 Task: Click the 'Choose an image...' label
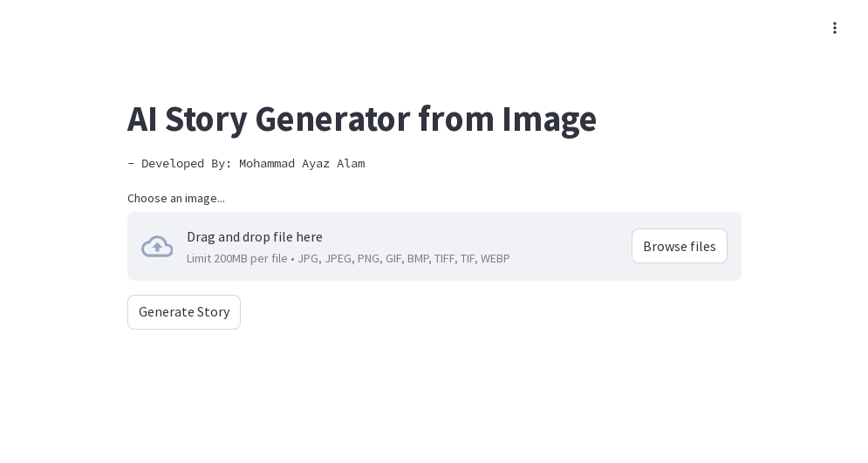(x=176, y=199)
